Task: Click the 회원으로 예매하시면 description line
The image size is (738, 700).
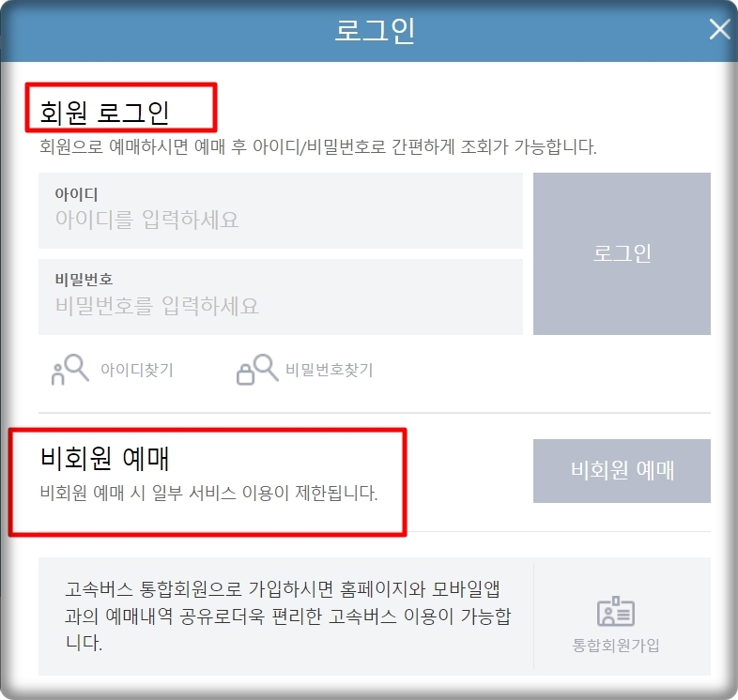Action: (x=318, y=146)
